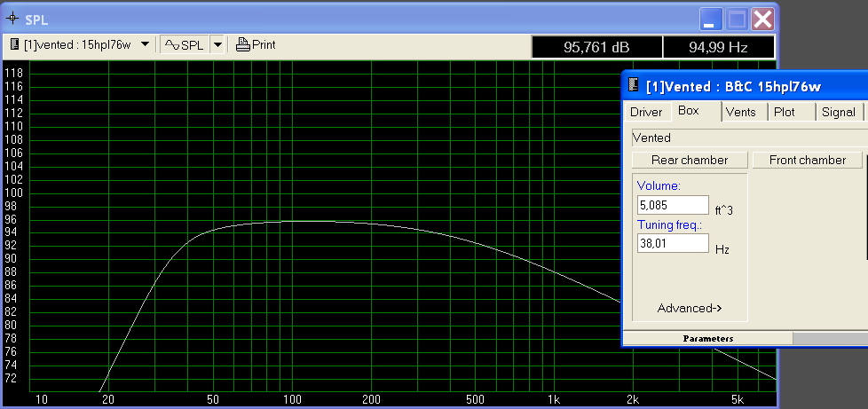The image size is (868, 409).
Task: Click the Parameters status bar panel
Action: [x=708, y=339]
